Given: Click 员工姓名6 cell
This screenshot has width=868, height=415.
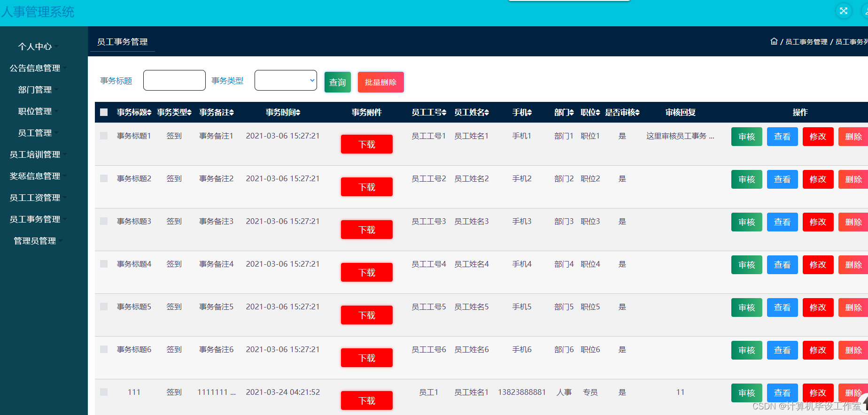Looking at the screenshot, I should pyautogui.click(x=472, y=349).
